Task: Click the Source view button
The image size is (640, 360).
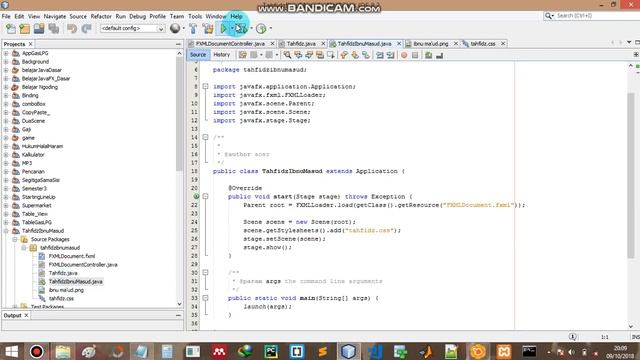Action: (x=198, y=55)
